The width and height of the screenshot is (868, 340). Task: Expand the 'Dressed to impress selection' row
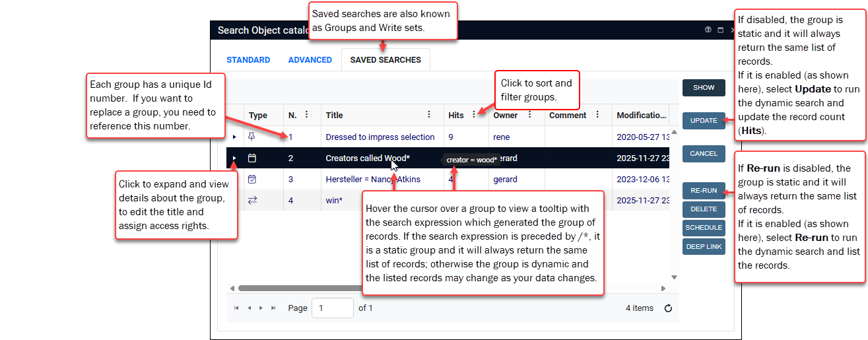coord(234,137)
